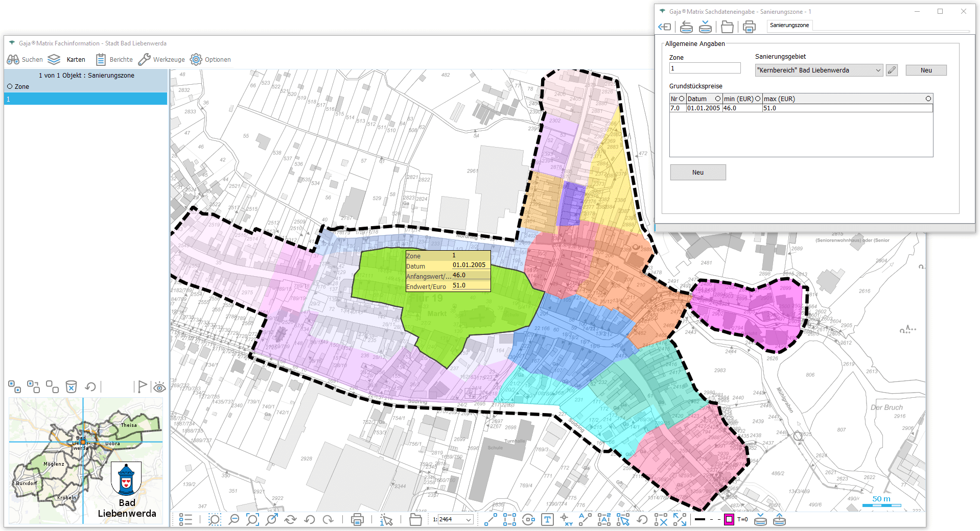Expand the map scale 1:2464 dropdown

[468, 520]
